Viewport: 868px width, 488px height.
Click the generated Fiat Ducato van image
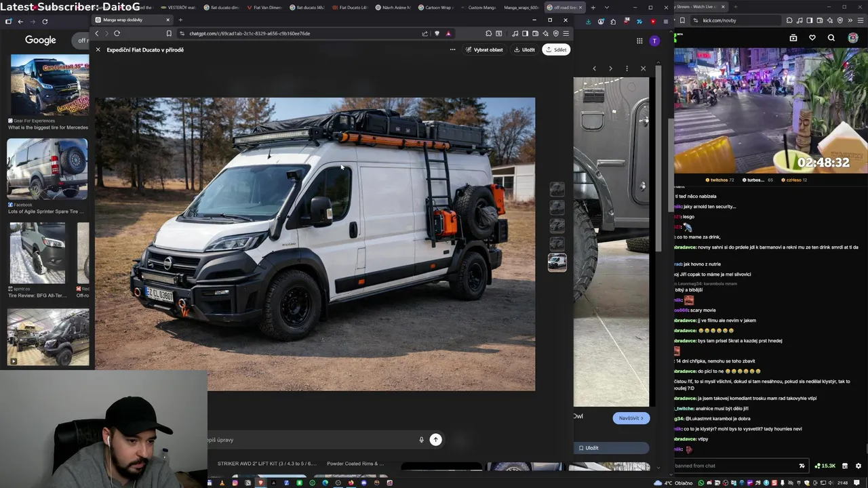315,244
